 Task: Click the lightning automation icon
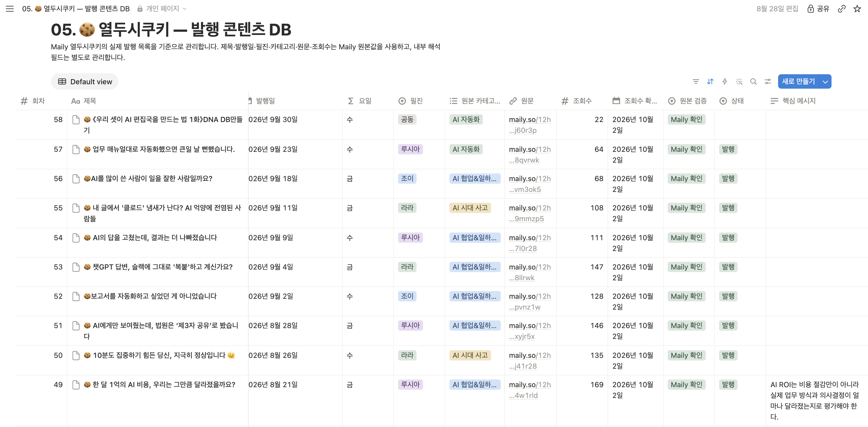(x=725, y=81)
